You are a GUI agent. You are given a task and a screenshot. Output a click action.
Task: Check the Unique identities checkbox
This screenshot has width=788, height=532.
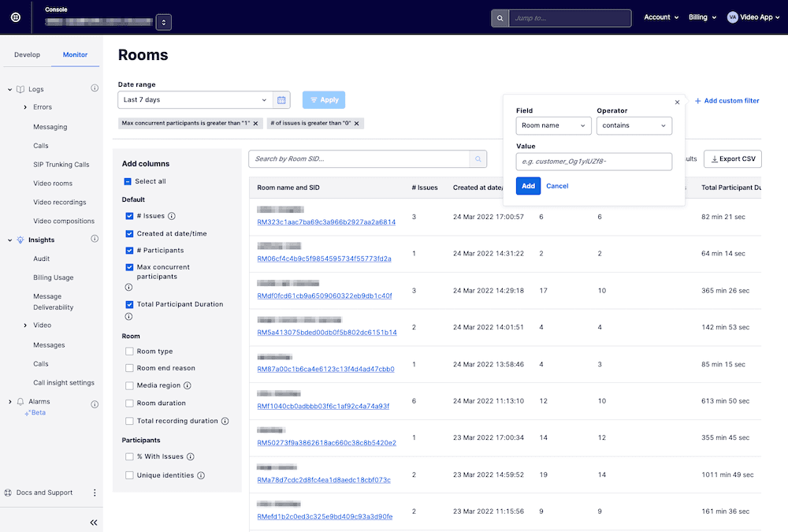tap(131, 474)
